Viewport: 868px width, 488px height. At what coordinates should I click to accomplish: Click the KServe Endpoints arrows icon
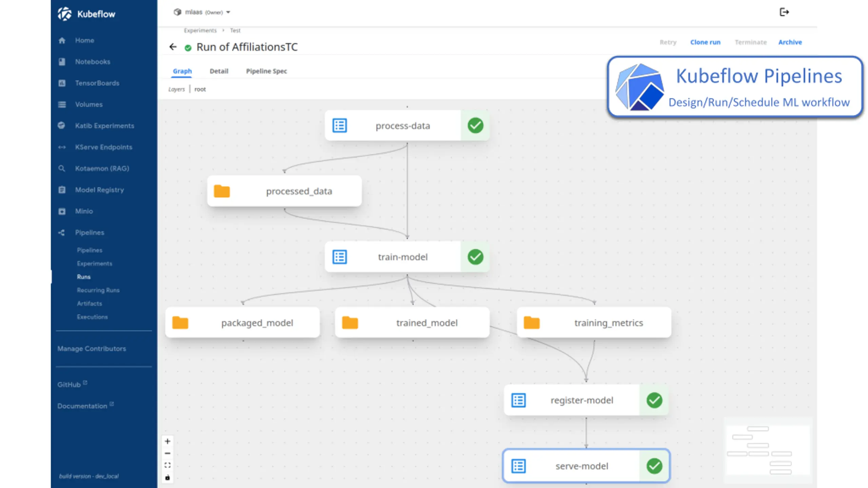pos(62,147)
